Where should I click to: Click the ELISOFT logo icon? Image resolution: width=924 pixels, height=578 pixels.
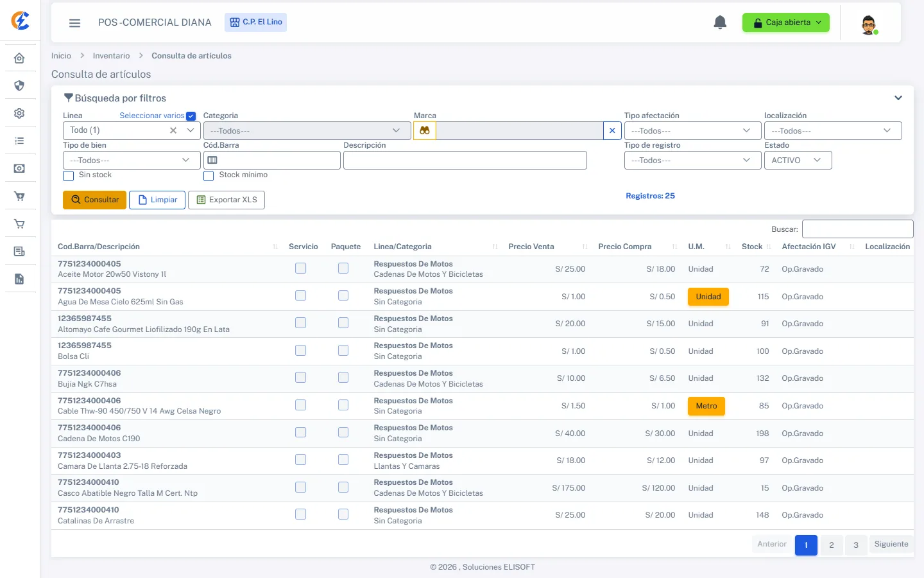21,21
